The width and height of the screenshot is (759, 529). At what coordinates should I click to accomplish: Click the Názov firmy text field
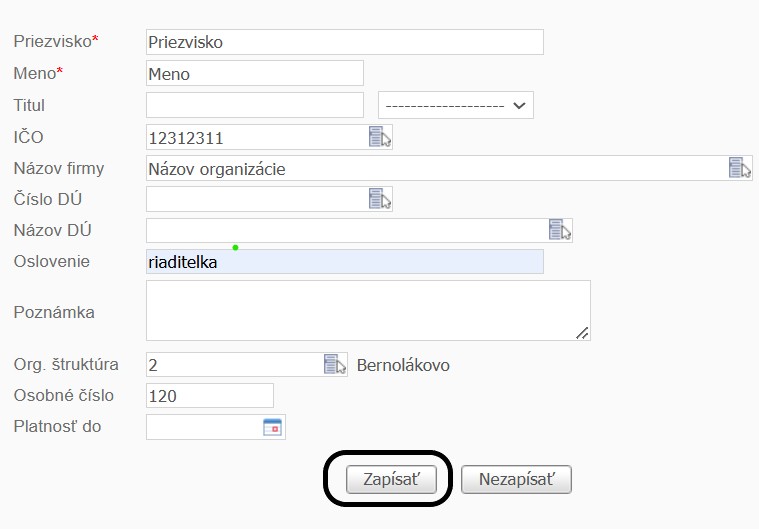click(435, 168)
